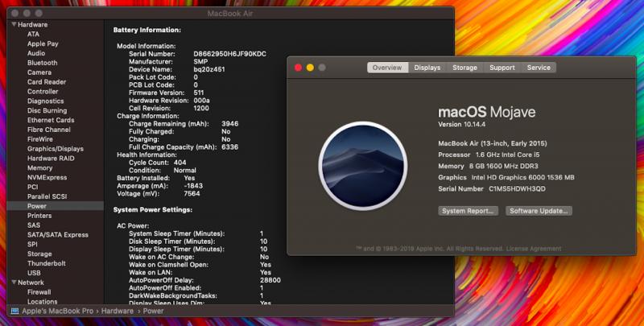
Task: Select NVMExpress in the sidebar
Action: (47, 177)
